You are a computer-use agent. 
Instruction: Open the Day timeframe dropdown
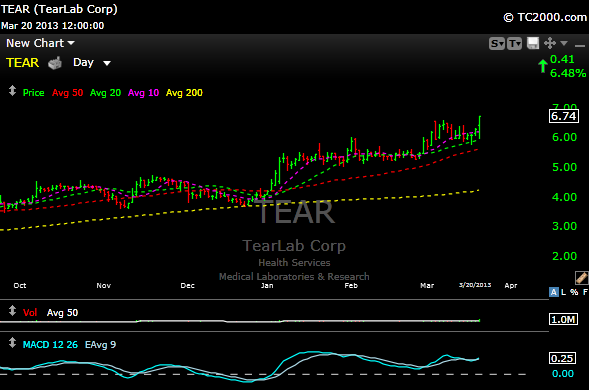[92, 62]
